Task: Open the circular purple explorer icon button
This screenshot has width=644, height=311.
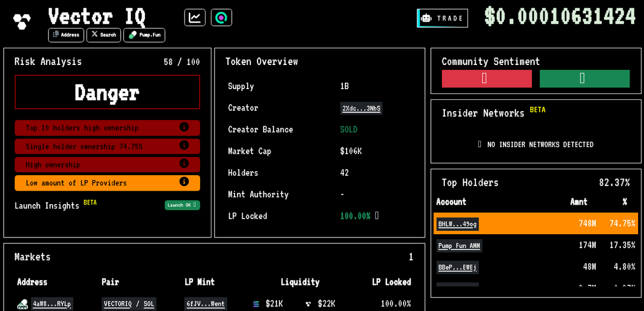Action: click(221, 18)
